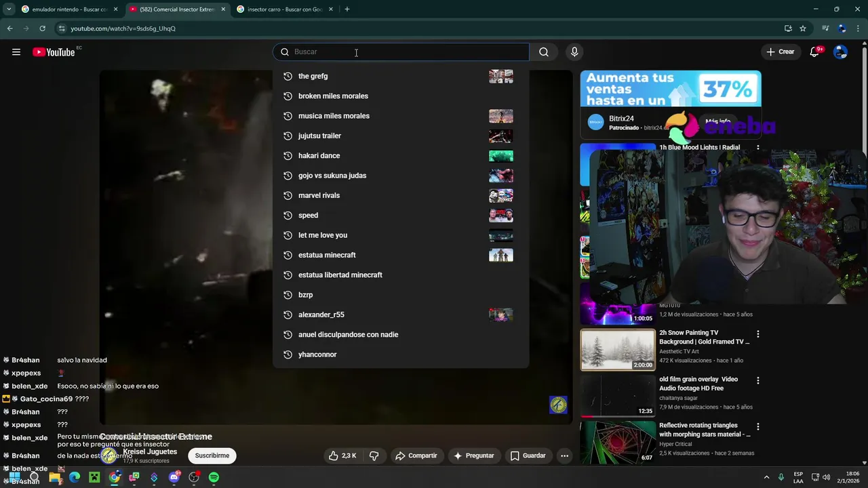Save video with Guardar button
The height and width of the screenshot is (488, 868).
(x=528, y=455)
